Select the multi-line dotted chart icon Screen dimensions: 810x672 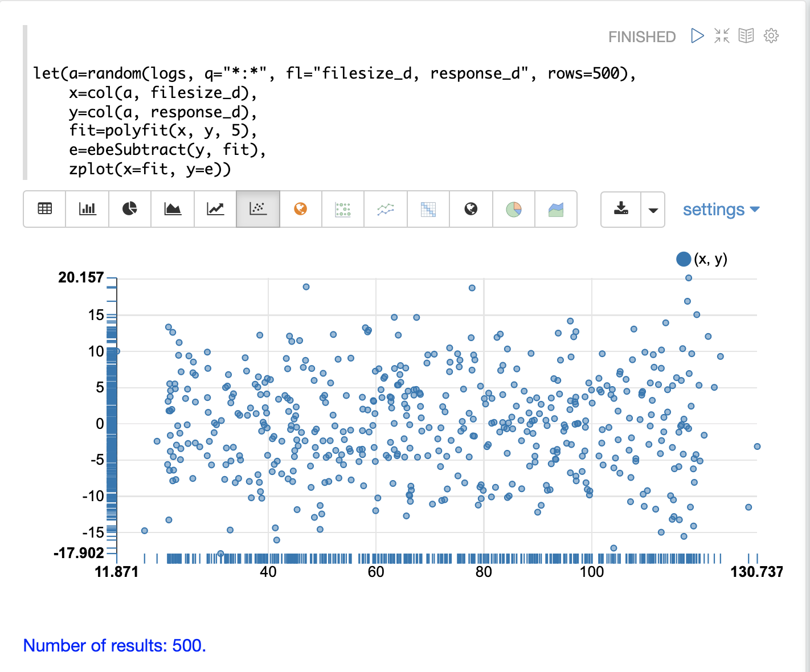(386, 209)
